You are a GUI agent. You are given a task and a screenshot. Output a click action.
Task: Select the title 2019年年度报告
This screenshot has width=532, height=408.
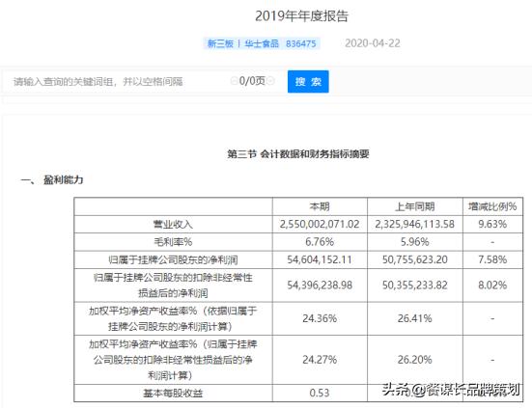coord(301,16)
